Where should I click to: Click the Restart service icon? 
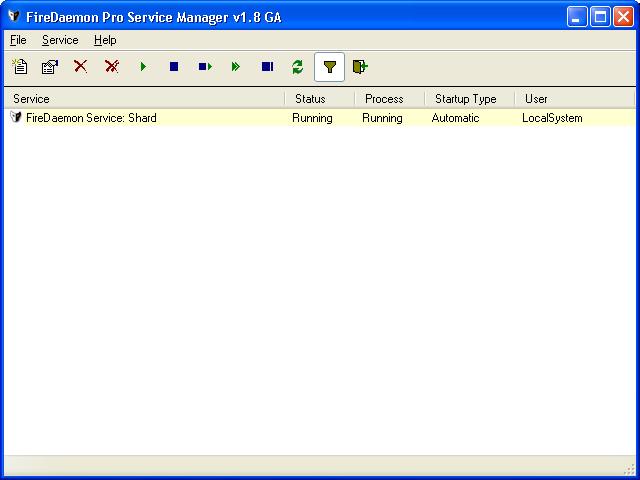pos(205,67)
